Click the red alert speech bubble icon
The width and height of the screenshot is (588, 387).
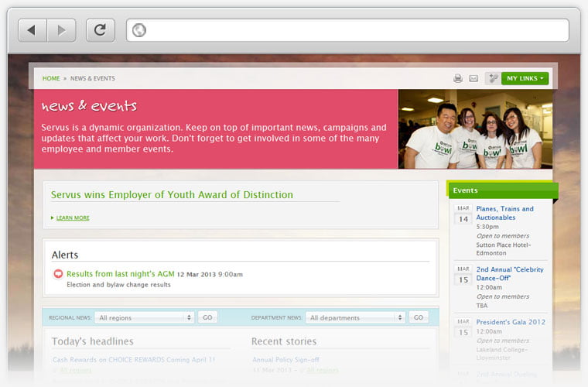(58, 274)
